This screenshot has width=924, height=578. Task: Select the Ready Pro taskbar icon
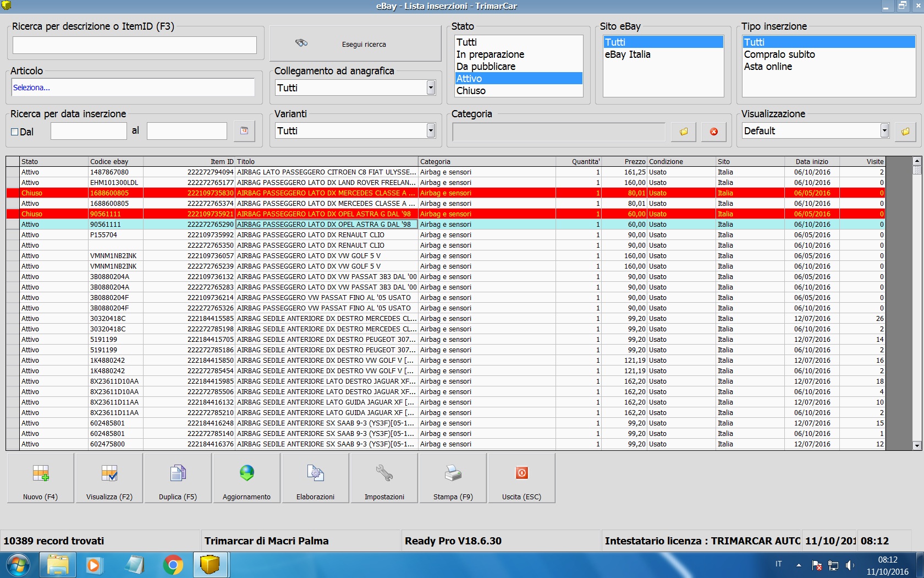[x=210, y=565]
